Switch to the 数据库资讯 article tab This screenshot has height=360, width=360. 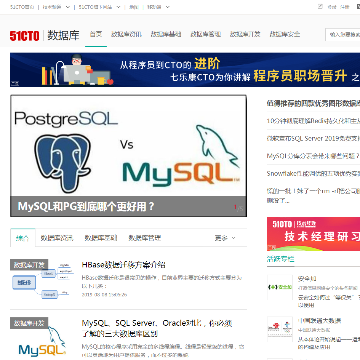point(57,238)
